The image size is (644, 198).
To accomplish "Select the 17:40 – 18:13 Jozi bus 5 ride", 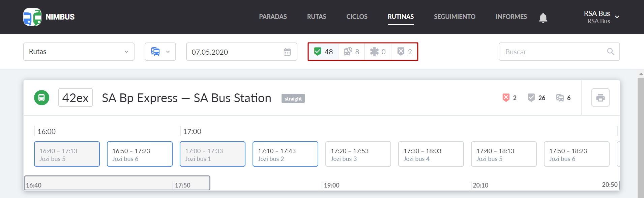I will tap(504, 154).
